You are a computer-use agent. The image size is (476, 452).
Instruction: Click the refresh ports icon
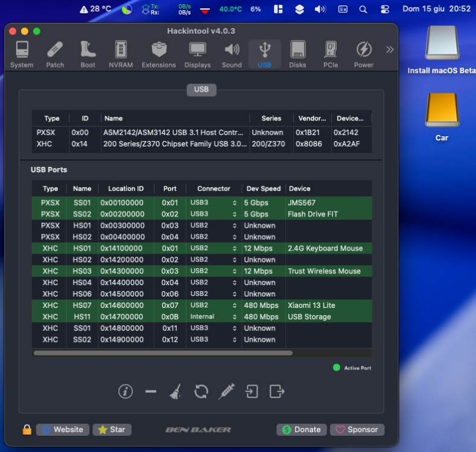pyautogui.click(x=201, y=391)
